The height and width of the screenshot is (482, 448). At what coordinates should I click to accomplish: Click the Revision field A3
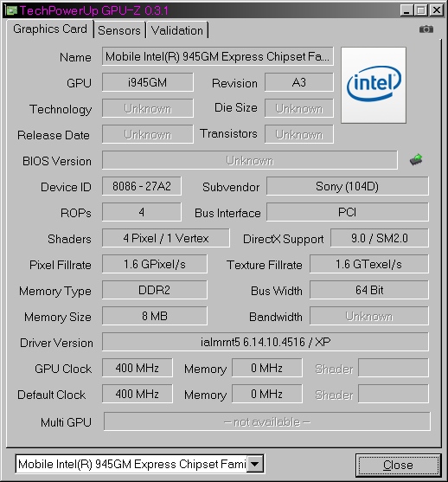tap(299, 82)
